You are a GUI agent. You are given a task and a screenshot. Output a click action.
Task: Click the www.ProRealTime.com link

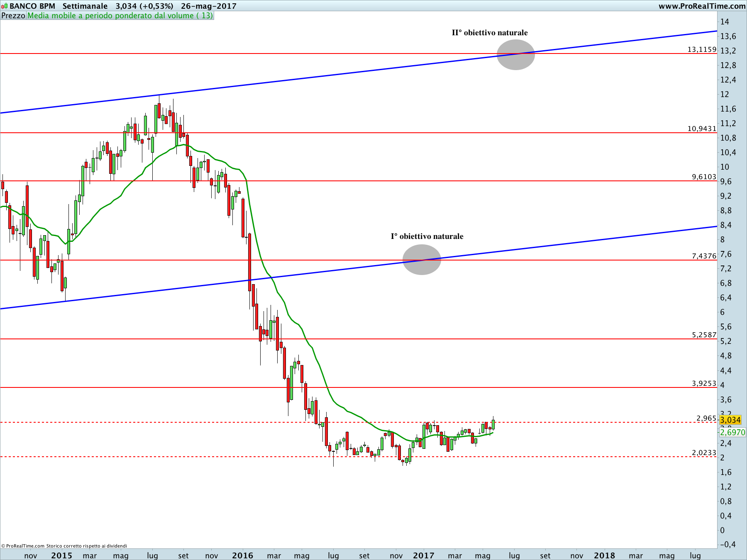click(702, 6)
